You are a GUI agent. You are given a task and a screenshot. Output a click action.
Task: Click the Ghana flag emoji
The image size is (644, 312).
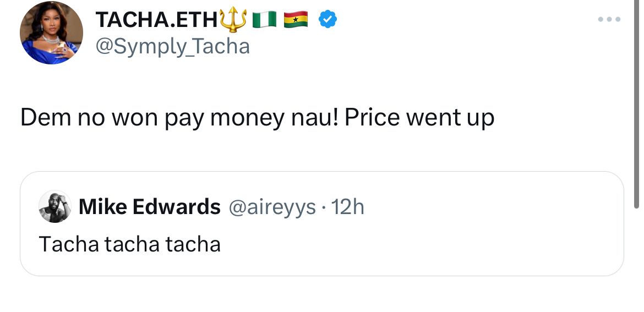296,19
